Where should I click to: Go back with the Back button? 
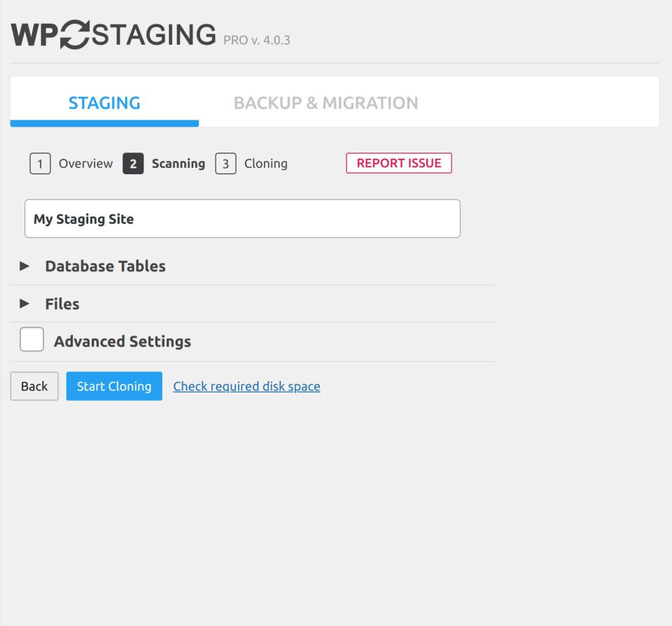[x=34, y=386]
